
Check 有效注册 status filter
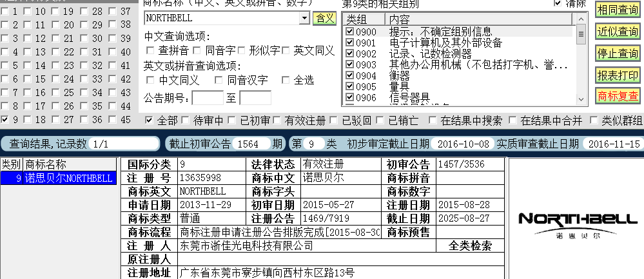click(x=277, y=120)
